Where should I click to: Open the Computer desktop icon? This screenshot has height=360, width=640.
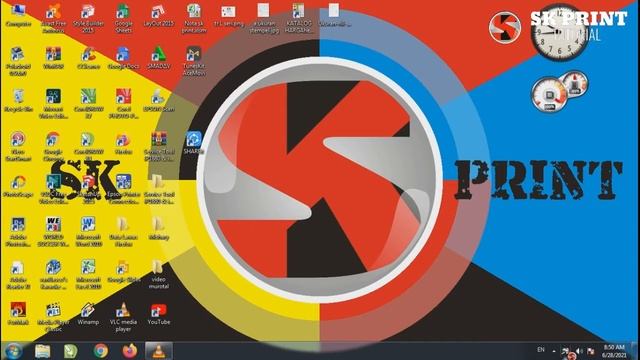coord(18,16)
